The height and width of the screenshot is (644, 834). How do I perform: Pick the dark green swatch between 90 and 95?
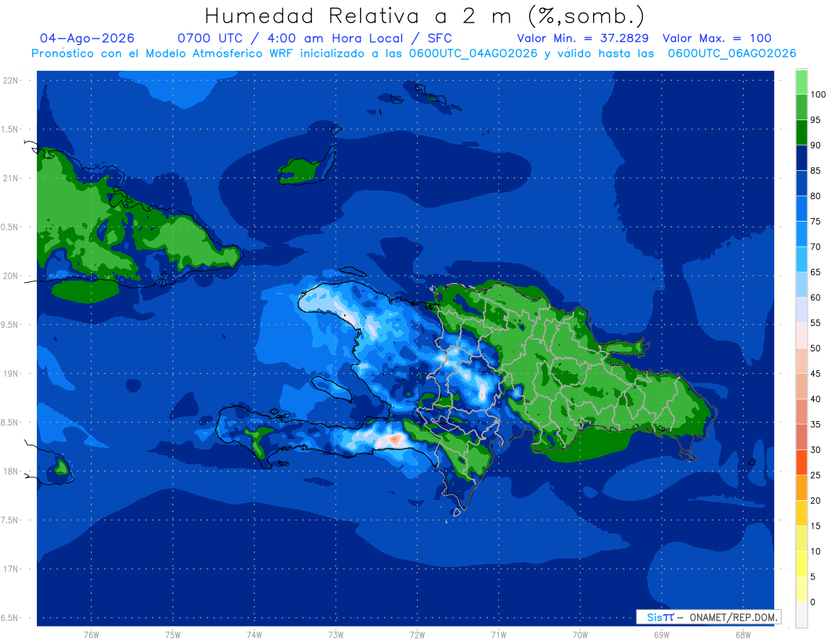[801, 133]
